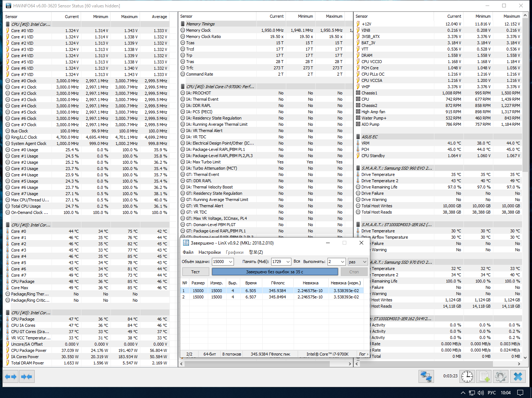Click the up arrow of right panel scrollbar
The width and height of the screenshot is (532, 398).
525,16
